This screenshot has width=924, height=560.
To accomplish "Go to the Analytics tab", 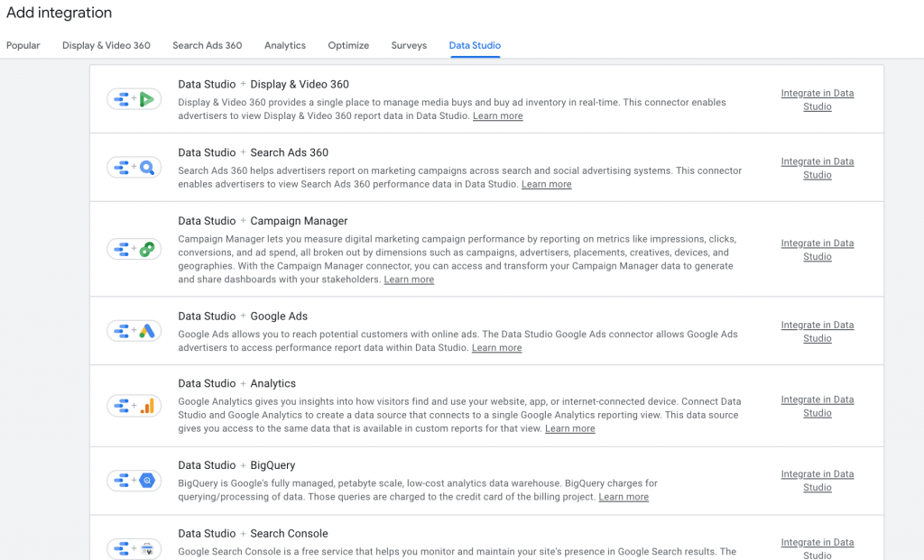I will (285, 45).
